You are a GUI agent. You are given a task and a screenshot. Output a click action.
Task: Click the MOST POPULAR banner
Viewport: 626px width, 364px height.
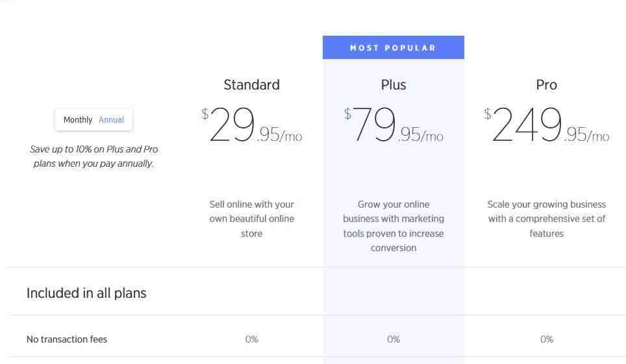click(x=394, y=47)
